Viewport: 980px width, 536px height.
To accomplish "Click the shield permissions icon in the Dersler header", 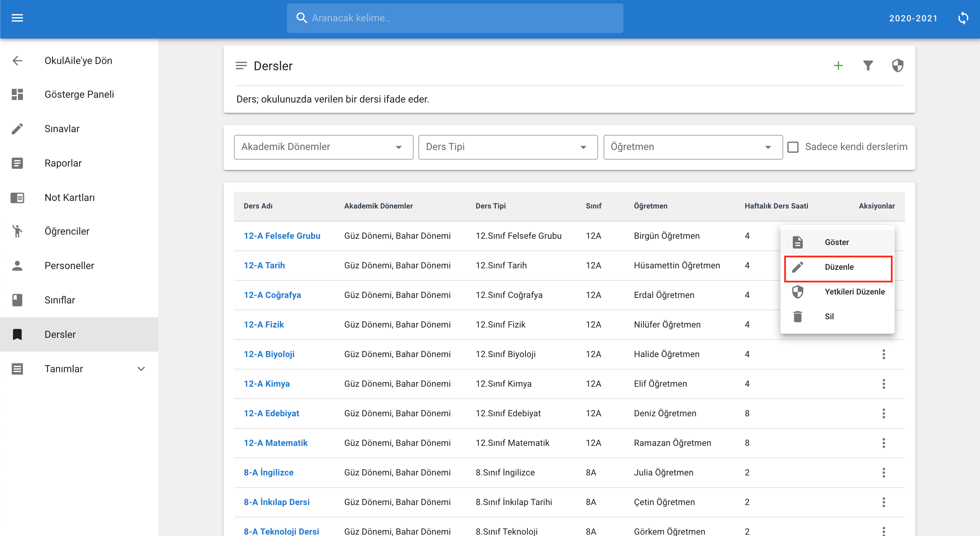I will (897, 65).
